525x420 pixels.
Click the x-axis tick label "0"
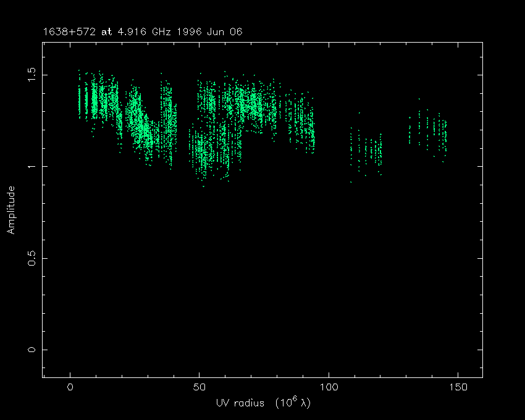pyautogui.click(x=70, y=387)
